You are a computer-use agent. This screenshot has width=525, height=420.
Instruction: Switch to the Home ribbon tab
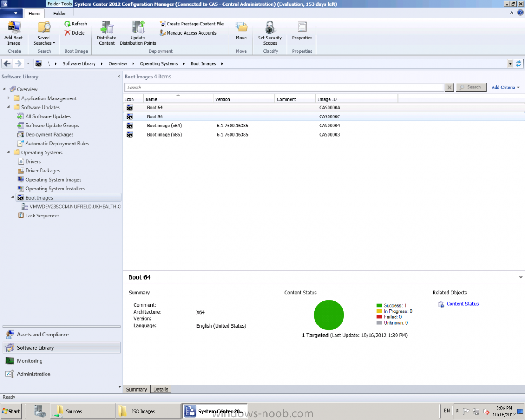(x=35, y=14)
